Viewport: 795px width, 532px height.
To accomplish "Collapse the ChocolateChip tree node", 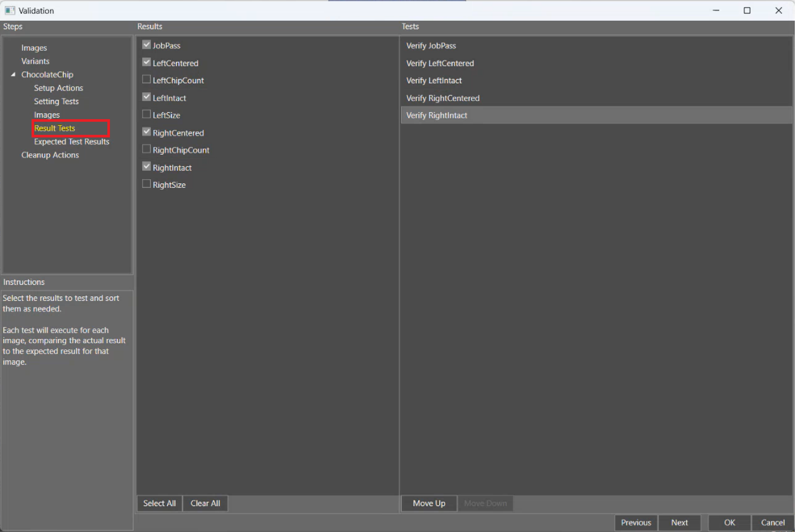I will [13, 75].
